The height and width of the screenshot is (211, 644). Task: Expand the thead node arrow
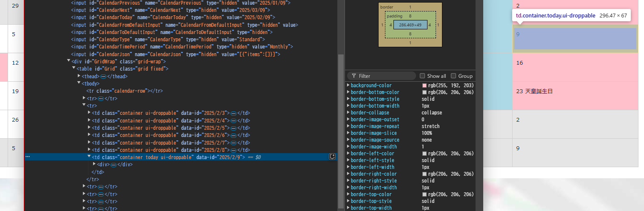pyautogui.click(x=79, y=76)
